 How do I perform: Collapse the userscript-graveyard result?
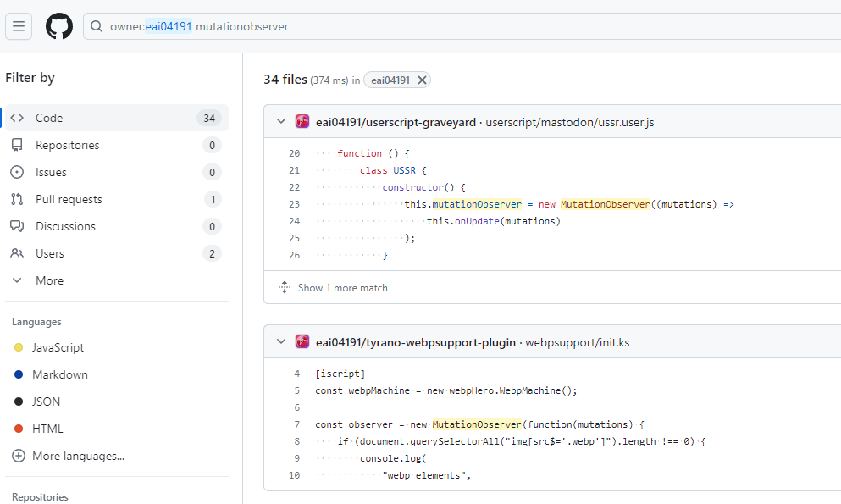coord(281,122)
